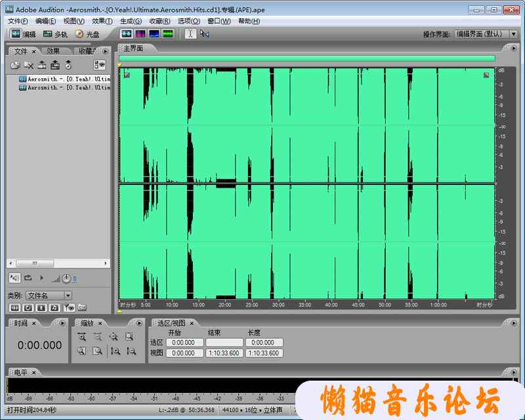Select spectral frequency display icon
The width and height of the screenshot is (525, 420).
[x=140, y=34]
